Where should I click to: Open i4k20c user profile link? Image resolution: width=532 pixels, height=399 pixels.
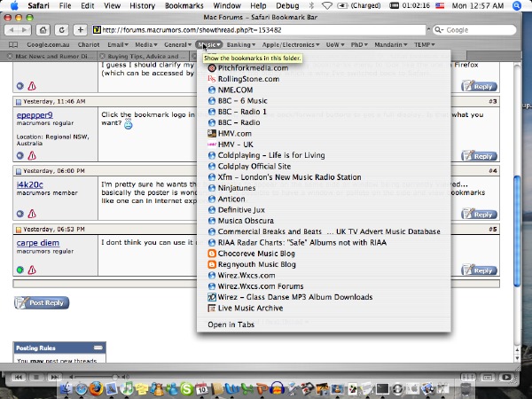30,184
